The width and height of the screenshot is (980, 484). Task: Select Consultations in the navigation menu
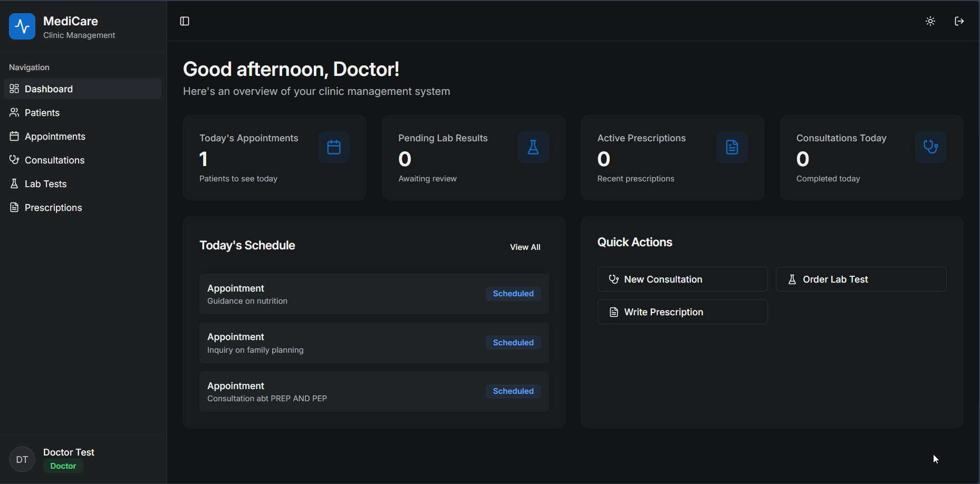click(54, 160)
